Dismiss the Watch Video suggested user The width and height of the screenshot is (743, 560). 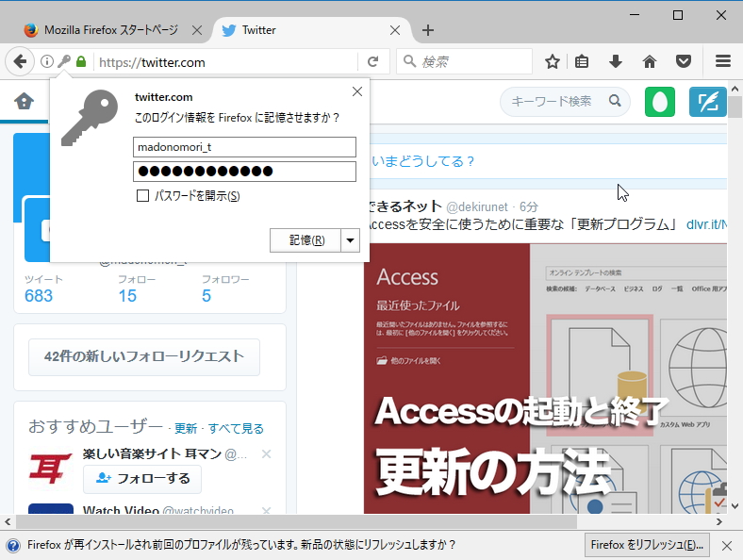click(266, 510)
